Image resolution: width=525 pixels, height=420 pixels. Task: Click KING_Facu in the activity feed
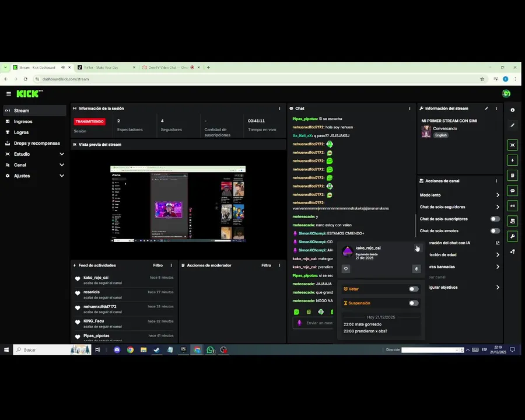click(x=93, y=321)
